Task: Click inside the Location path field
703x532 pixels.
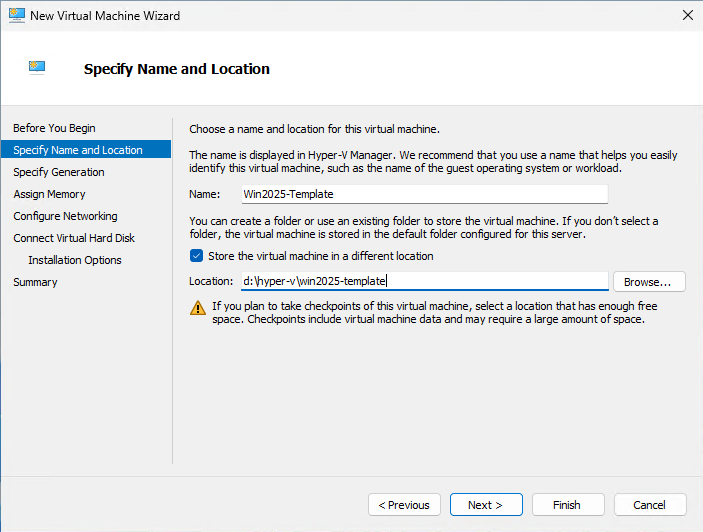Action: 425,281
